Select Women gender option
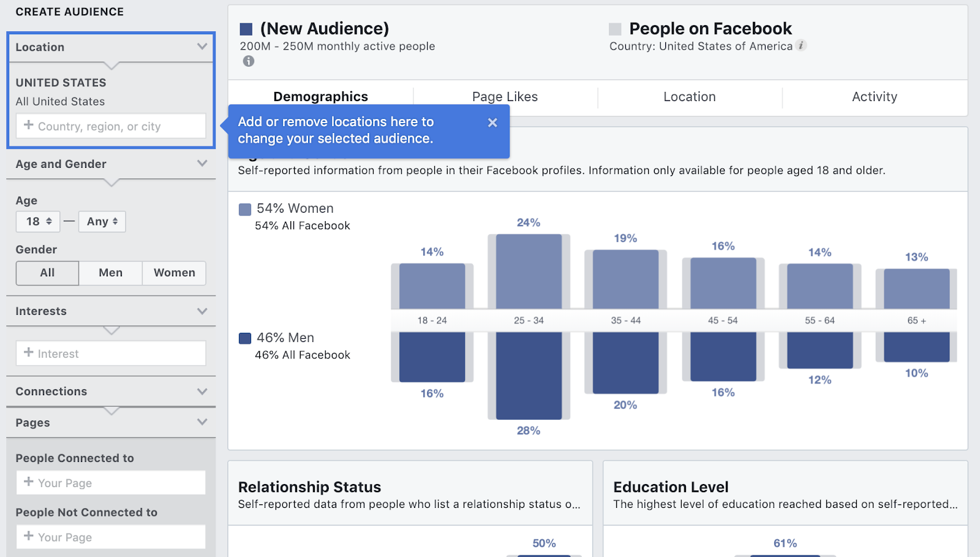 [x=175, y=273]
